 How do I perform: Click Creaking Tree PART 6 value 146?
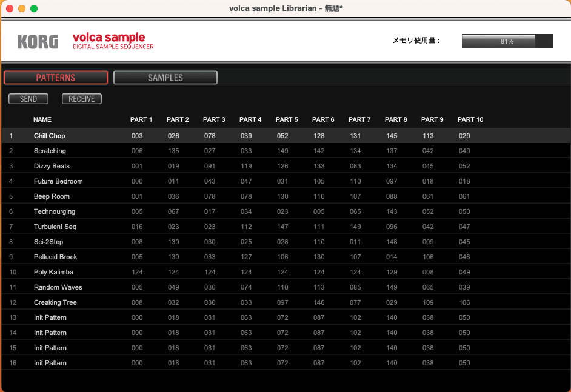coord(319,302)
